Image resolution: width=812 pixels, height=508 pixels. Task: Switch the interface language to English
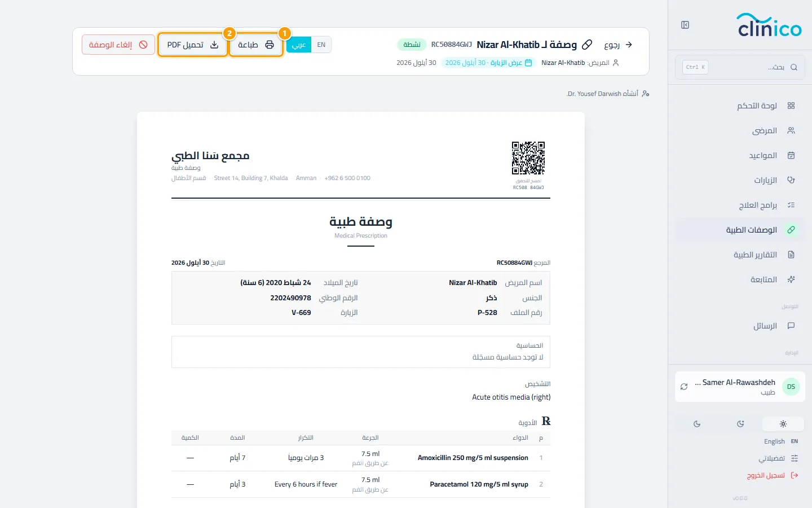(x=781, y=441)
